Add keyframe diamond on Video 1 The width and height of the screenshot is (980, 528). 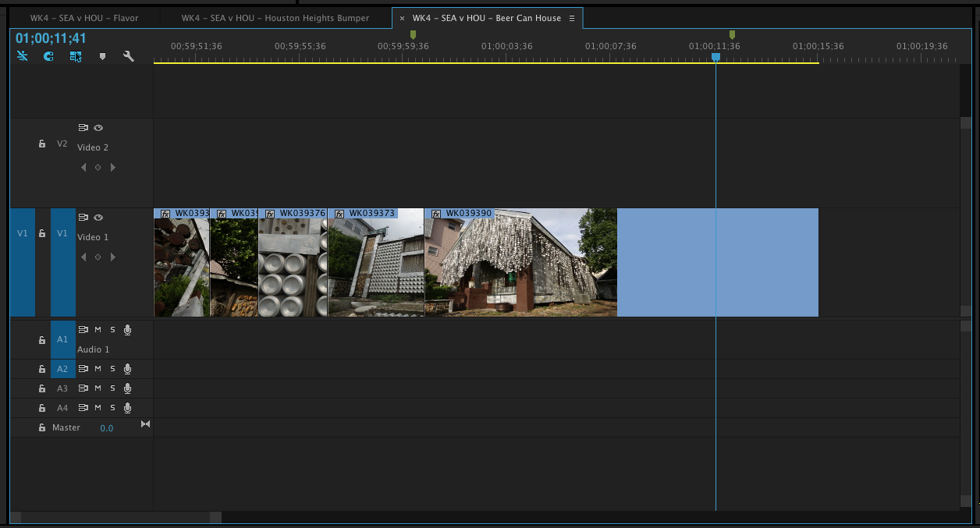click(98, 257)
